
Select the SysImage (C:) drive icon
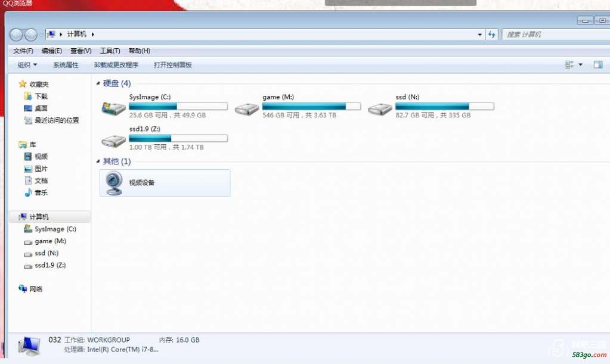114,108
